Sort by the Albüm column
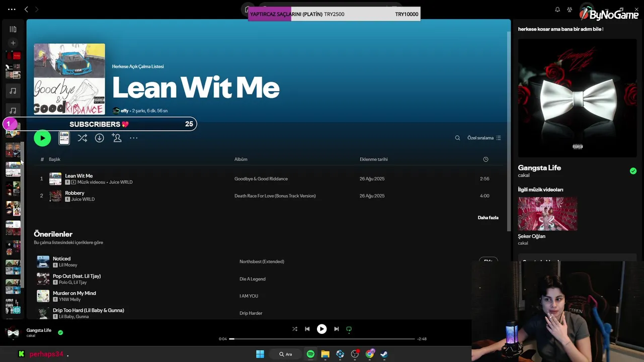 (240, 159)
